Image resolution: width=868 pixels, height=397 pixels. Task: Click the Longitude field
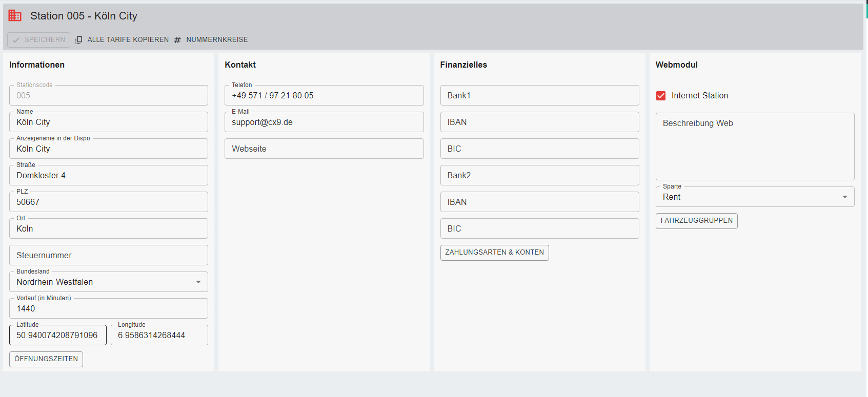tap(159, 336)
